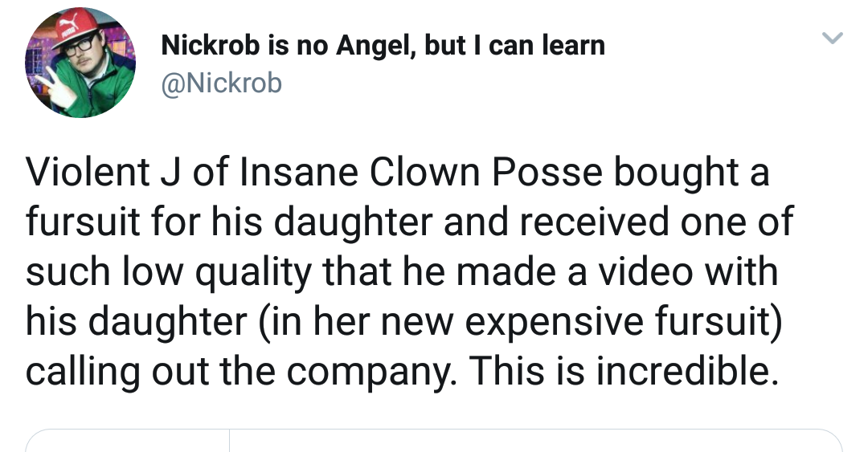This screenshot has height=452, width=868.
Task: Open the left section of the embedded card
Action: point(129,442)
